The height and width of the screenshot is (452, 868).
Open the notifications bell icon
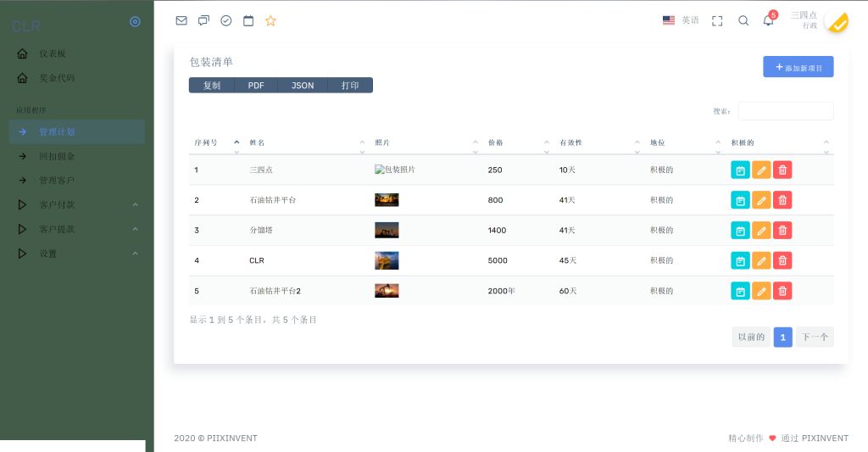click(768, 20)
